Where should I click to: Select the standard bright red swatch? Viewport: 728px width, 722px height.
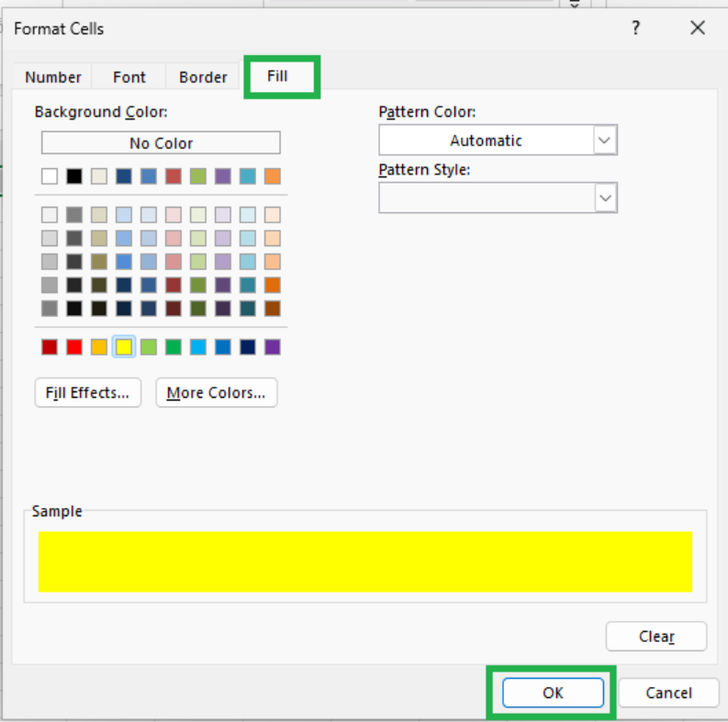(x=74, y=347)
